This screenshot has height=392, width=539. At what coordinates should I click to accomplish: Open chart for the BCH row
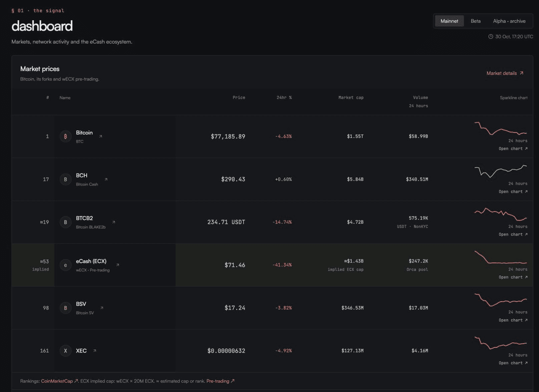pyautogui.click(x=513, y=191)
